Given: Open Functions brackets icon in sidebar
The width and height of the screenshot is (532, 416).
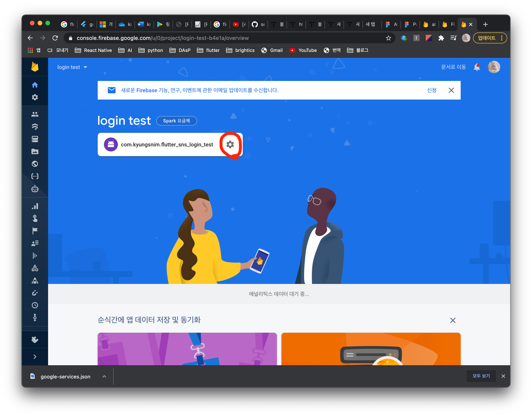Looking at the screenshot, I should 35,176.
